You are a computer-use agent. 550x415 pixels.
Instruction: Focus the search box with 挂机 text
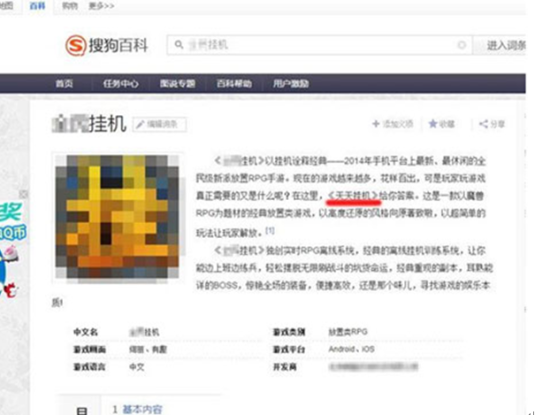pyautogui.click(x=319, y=45)
